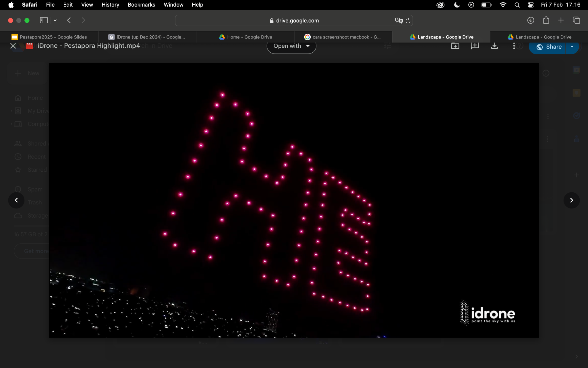Viewport: 588px width, 368px height.
Task: Close the video preview with X
Action: (13, 46)
